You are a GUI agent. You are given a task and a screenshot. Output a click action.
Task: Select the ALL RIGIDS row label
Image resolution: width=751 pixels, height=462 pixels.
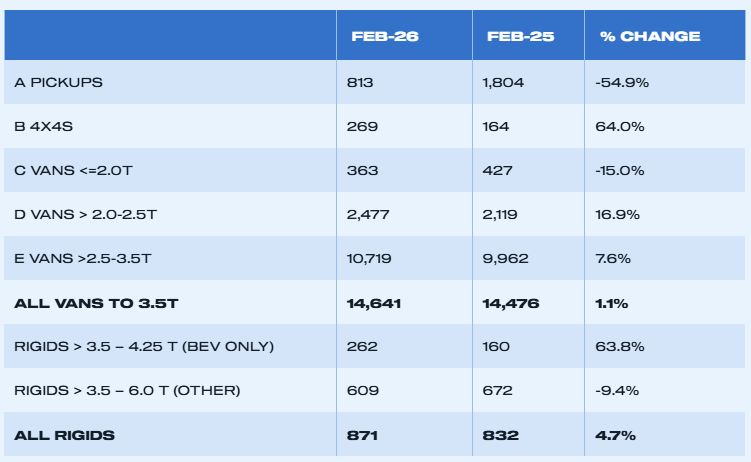[x=64, y=435]
